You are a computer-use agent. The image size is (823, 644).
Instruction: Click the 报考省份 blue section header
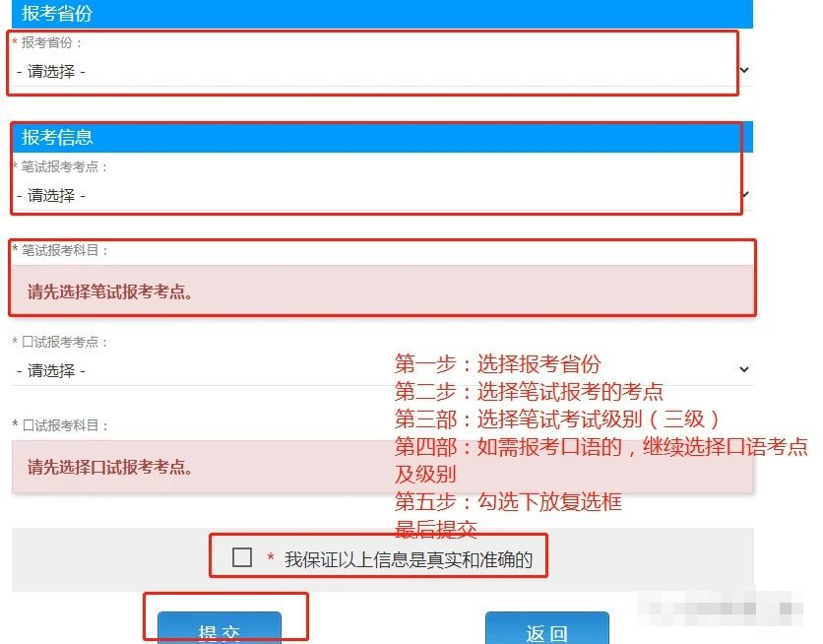click(382, 14)
